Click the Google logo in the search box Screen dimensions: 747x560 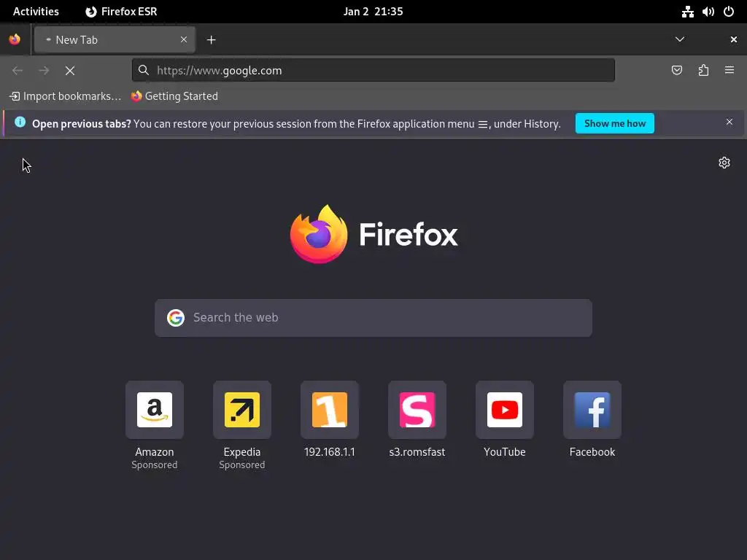pyautogui.click(x=176, y=318)
